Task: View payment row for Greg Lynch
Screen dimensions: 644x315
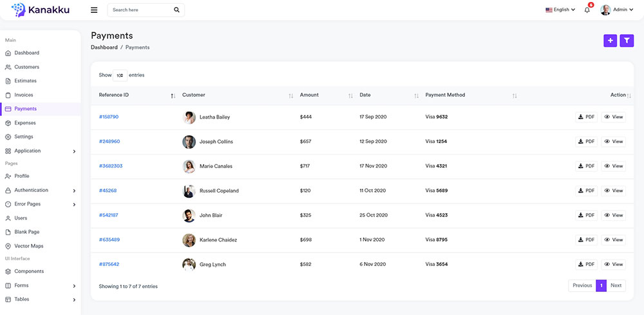Action: click(613, 264)
